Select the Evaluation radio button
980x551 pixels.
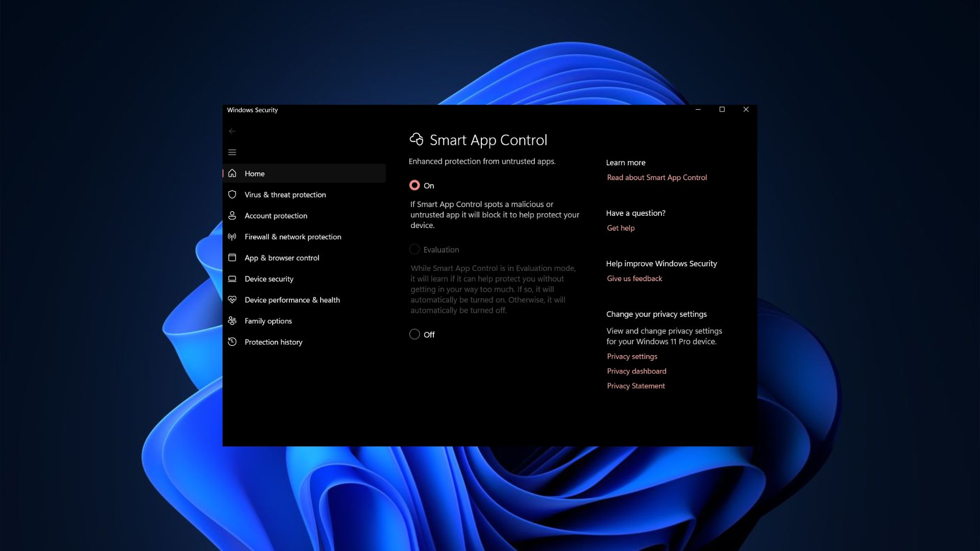tap(414, 249)
